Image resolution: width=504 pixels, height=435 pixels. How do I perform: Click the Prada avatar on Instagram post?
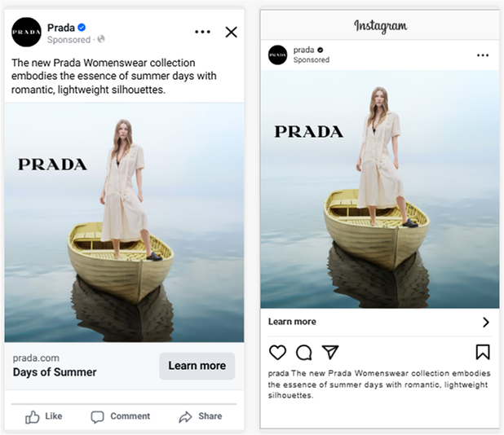click(277, 55)
